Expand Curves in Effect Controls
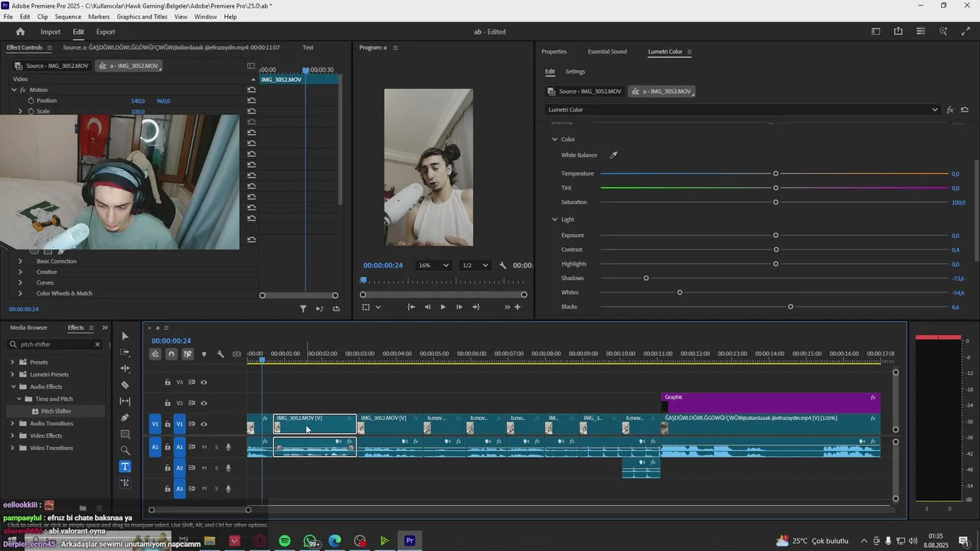The width and height of the screenshot is (980, 551). point(21,282)
